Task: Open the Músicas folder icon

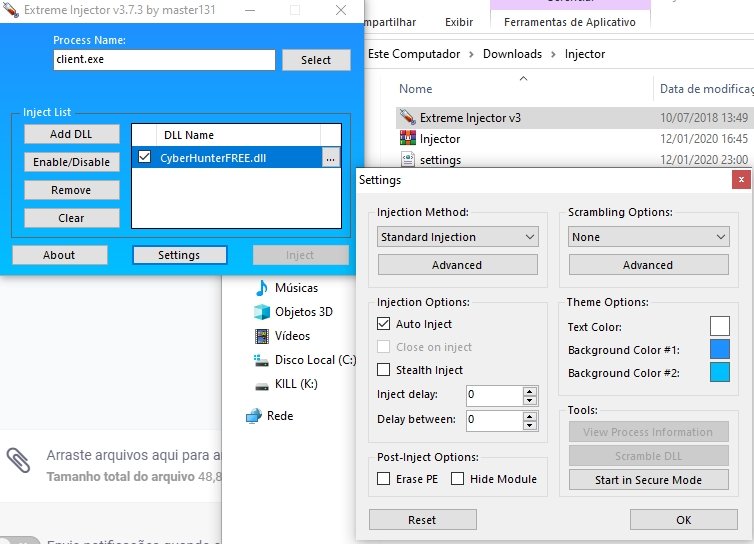Action: (262, 288)
